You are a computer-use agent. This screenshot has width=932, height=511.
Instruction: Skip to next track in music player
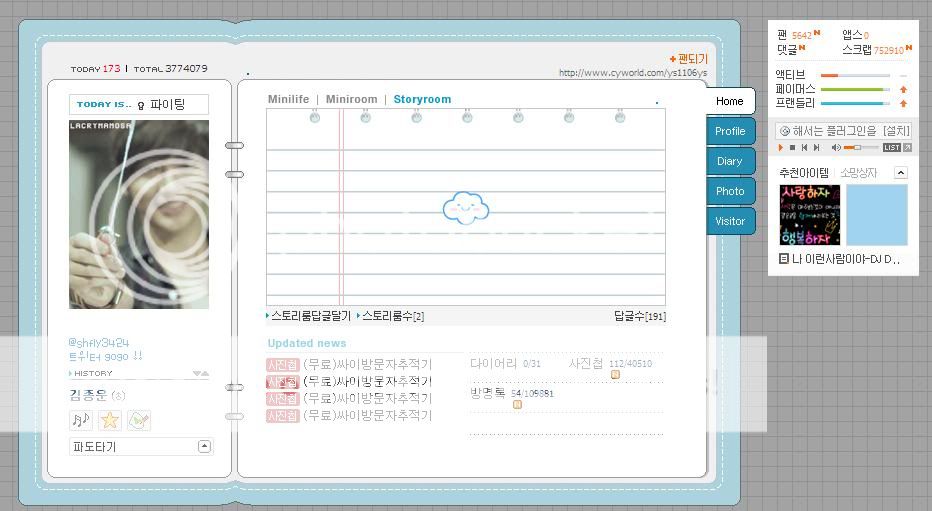[817, 148]
